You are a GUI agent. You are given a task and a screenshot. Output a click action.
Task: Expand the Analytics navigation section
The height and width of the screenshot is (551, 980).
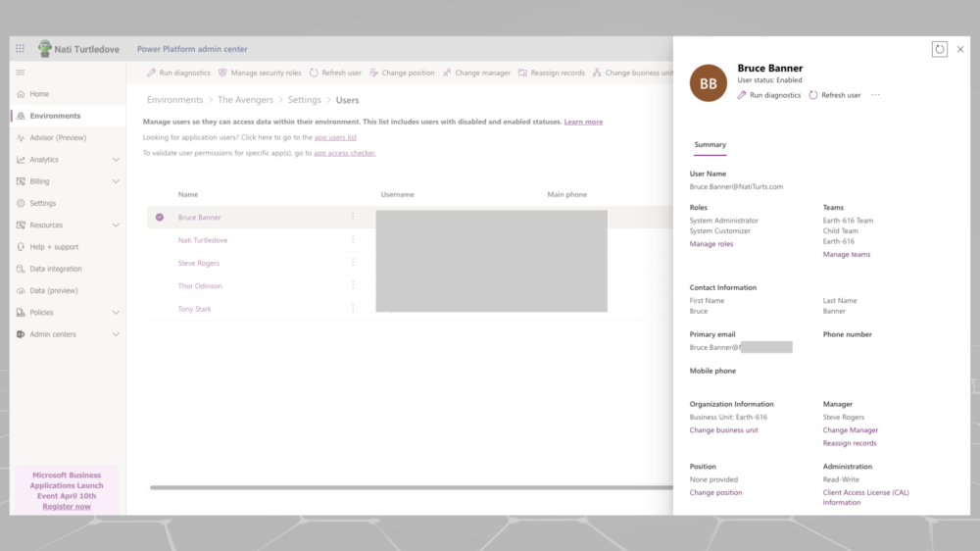click(116, 160)
